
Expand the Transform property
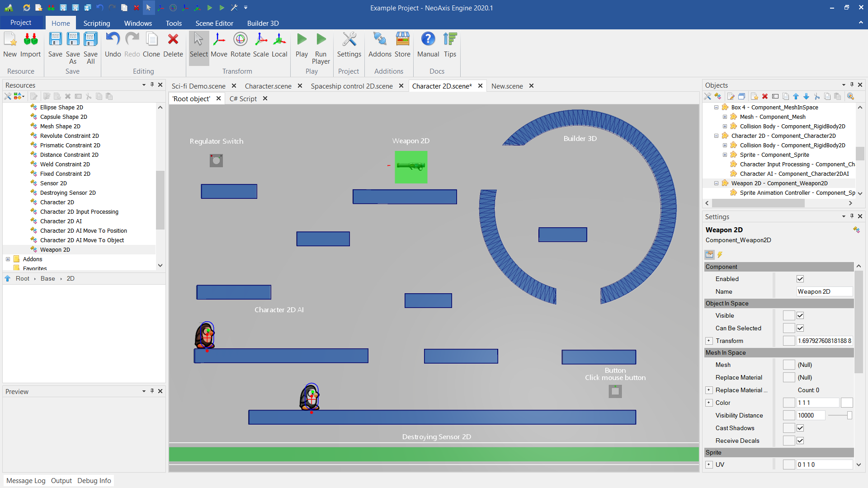(x=709, y=341)
